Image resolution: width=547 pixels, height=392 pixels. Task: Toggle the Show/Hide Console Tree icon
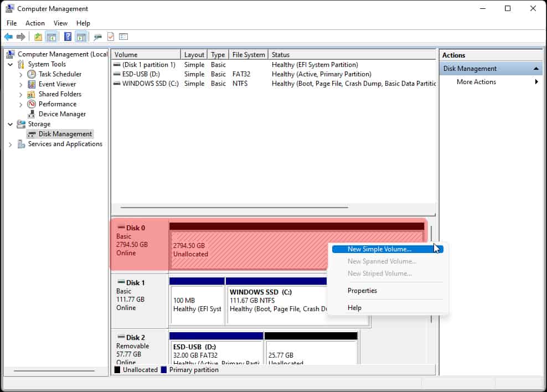point(51,37)
